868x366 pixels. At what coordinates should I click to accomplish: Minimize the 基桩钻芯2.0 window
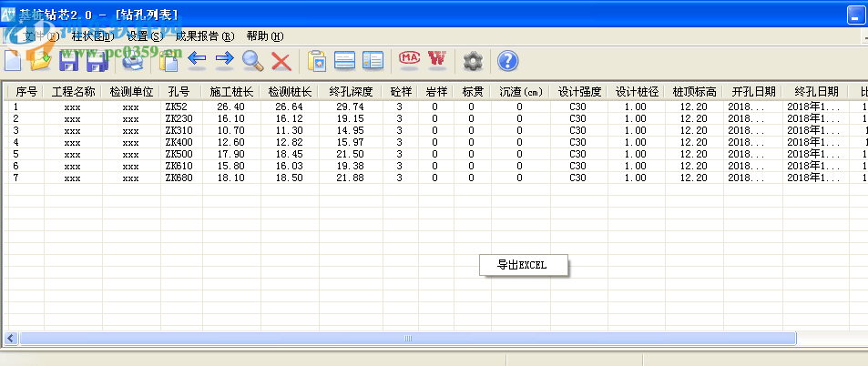coord(857,15)
